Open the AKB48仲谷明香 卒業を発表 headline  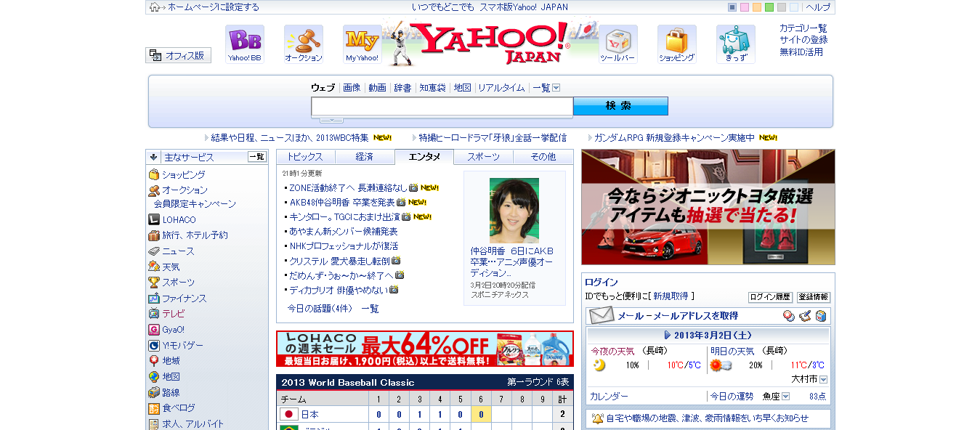(x=342, y=202)
